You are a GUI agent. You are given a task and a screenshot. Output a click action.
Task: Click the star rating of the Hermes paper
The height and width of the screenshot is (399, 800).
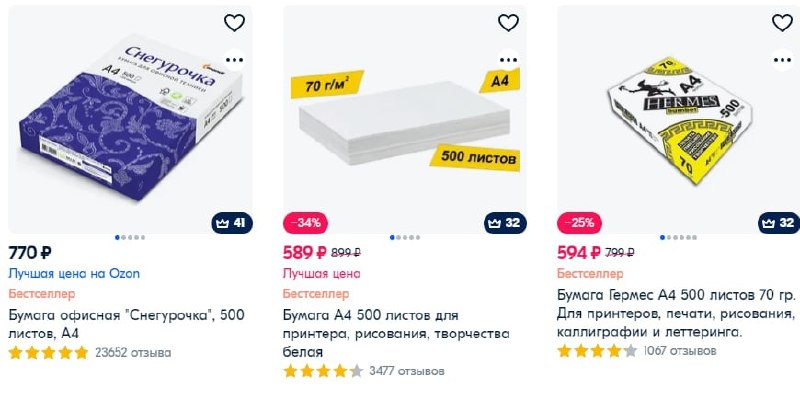pos(597,351)
